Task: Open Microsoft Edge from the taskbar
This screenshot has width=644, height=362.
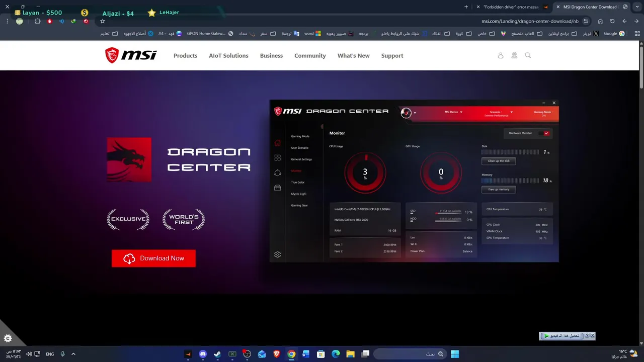Action: coord(336,354)
